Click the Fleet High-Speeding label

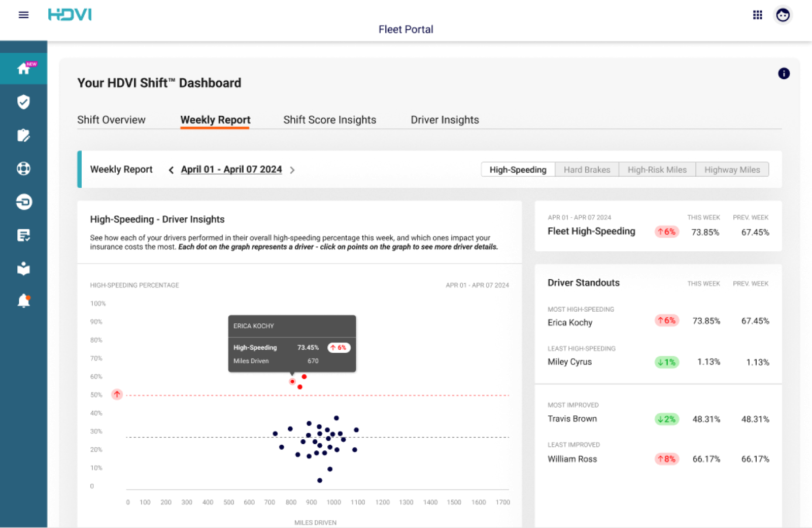tap(591, 232)
